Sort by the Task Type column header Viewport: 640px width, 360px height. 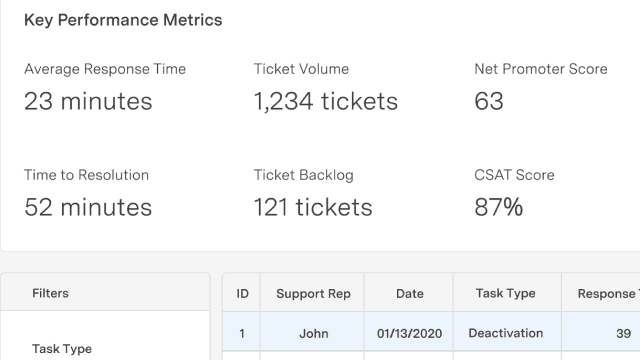click(507, 293)
